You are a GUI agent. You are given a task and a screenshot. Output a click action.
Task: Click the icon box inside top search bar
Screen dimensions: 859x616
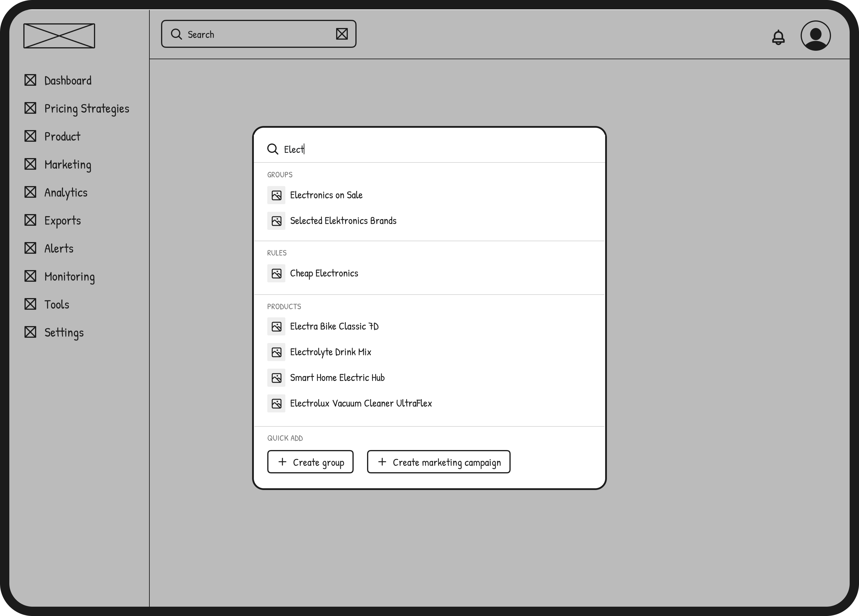(x=342, y=34)
